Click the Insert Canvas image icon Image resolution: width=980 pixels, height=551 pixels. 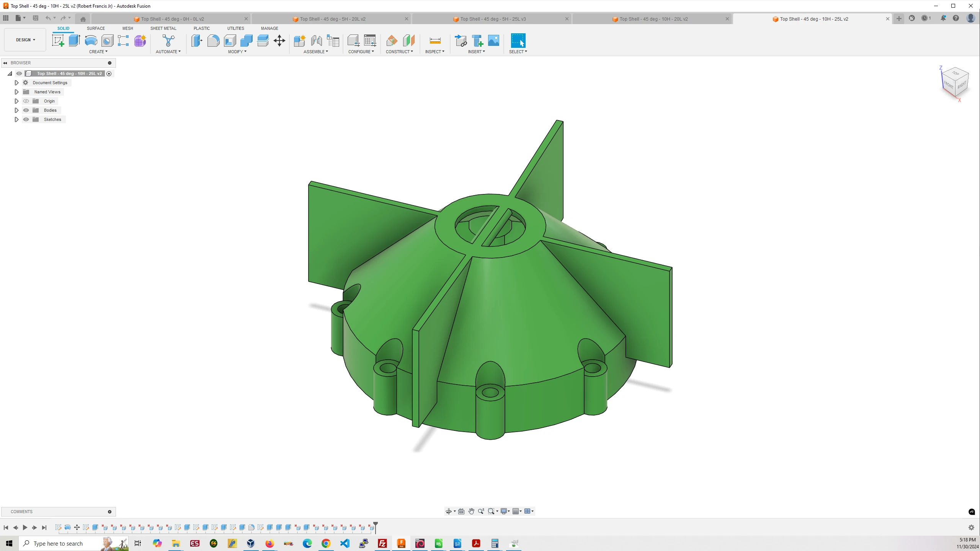click(x=493, y=41)
